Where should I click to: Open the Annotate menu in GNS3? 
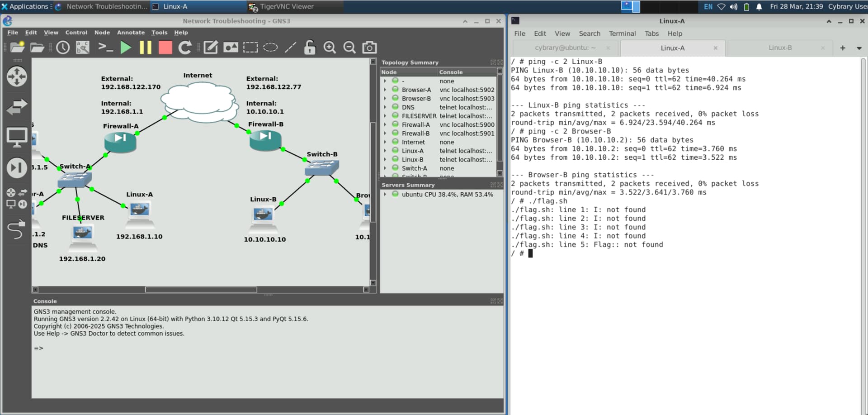[131, 33]
